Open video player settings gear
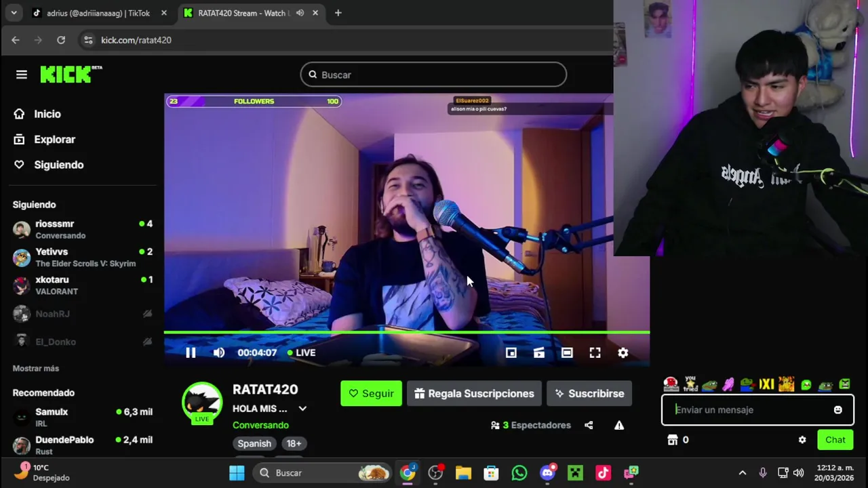Screen dimensions: 868x488 tap(623, 352)
